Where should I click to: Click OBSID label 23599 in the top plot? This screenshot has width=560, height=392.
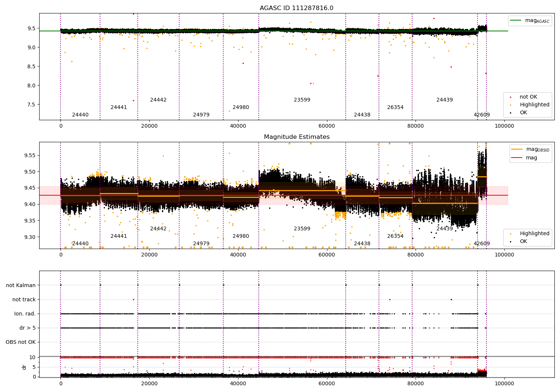pos(302,100)
